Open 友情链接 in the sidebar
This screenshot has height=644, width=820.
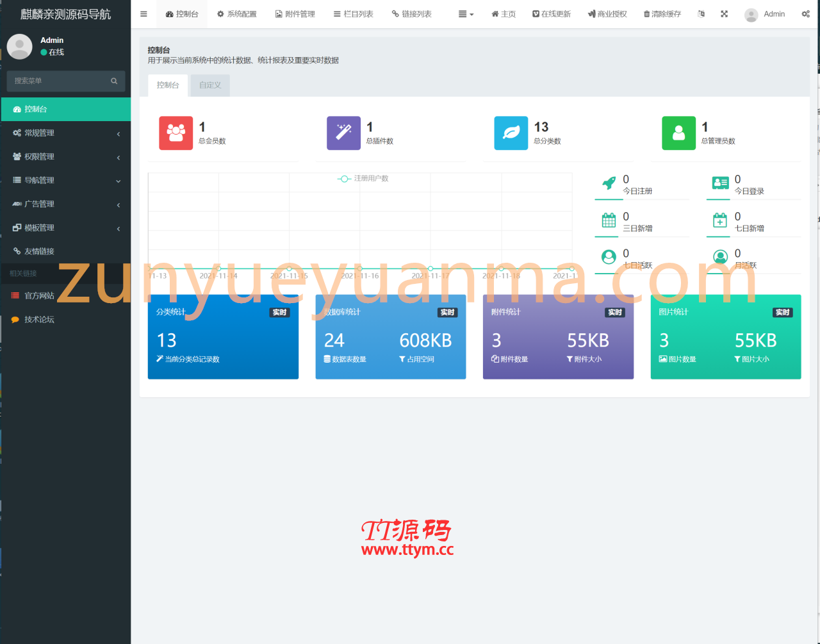pos(66,251)
